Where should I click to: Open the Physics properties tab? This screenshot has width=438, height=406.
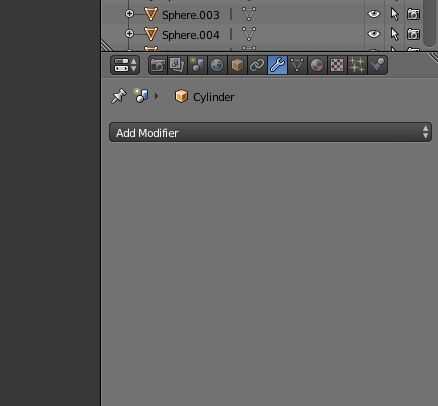click(377, 65)
